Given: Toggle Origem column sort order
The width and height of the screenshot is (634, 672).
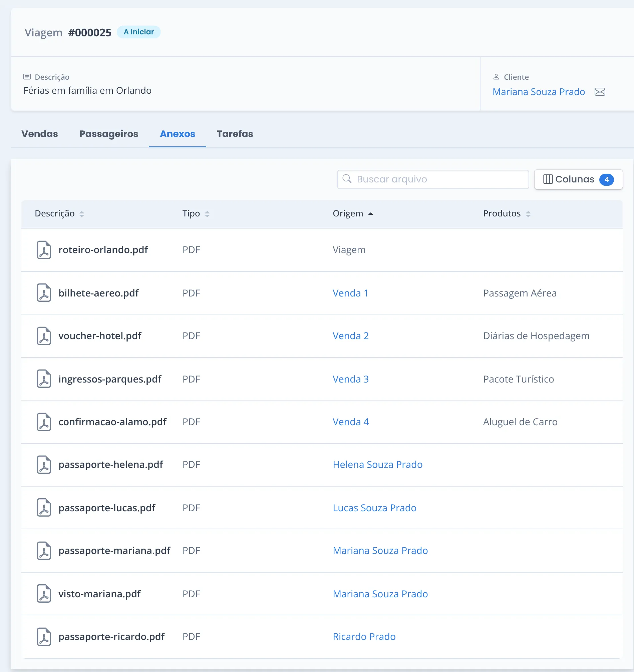Looking at the screenshot, I should (x=353, y=214).
